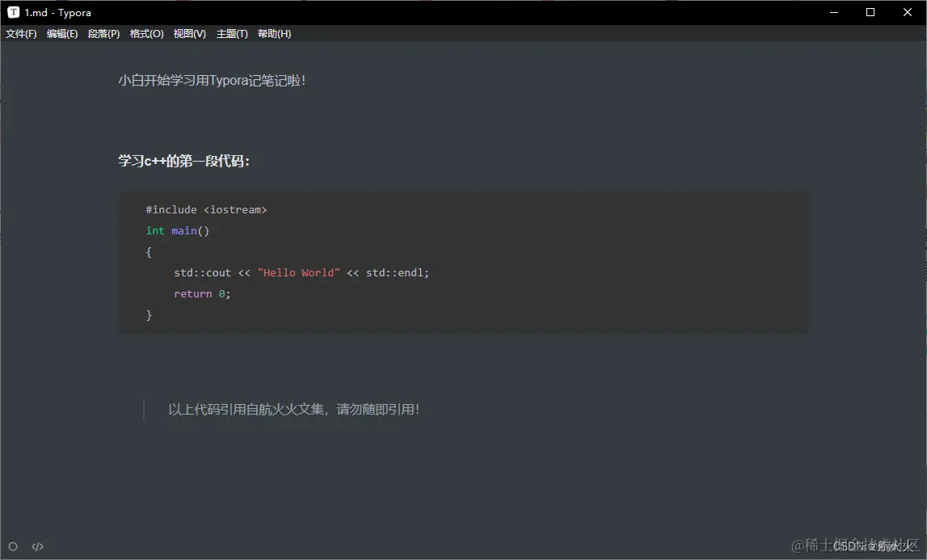
Task: Open the 主题(T) menu
Action: [x=232, y=34]
